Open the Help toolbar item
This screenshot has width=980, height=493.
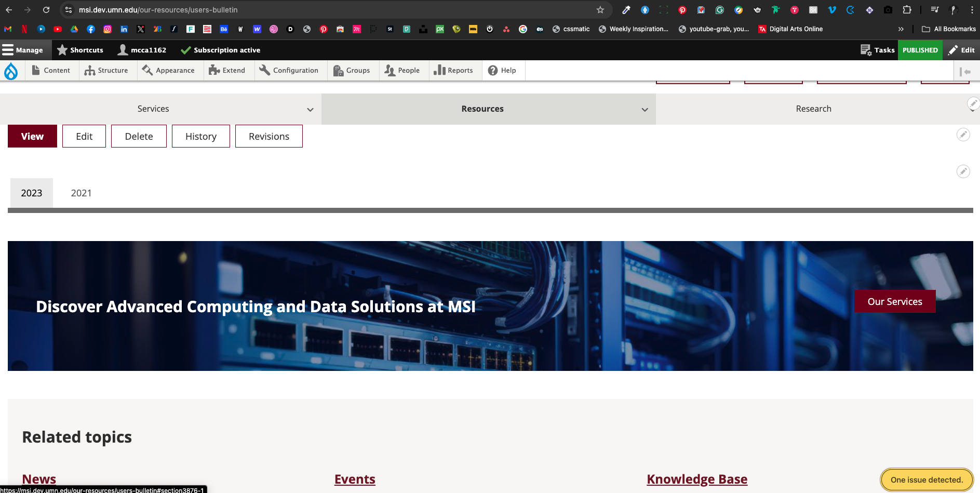[502, 70]
